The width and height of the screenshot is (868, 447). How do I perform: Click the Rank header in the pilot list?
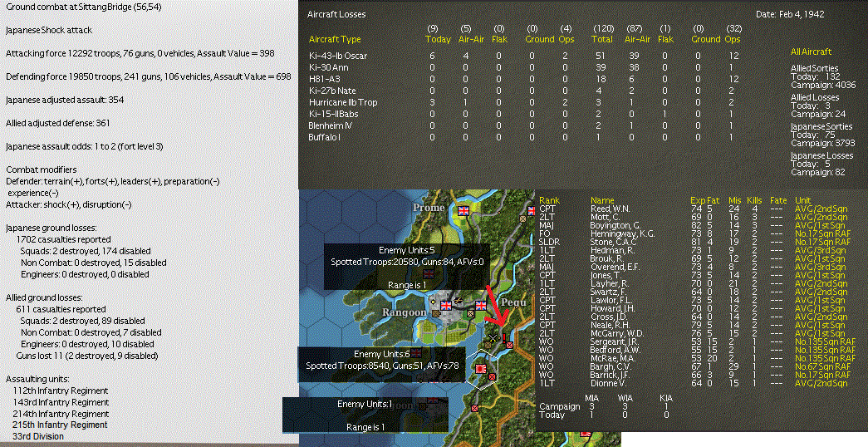549,200
